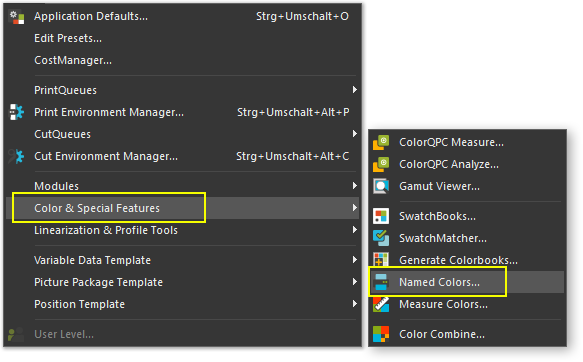583x362 pixels.
Task: Expand the PrintQueues submenu arrow
Action: click(355, 90)
